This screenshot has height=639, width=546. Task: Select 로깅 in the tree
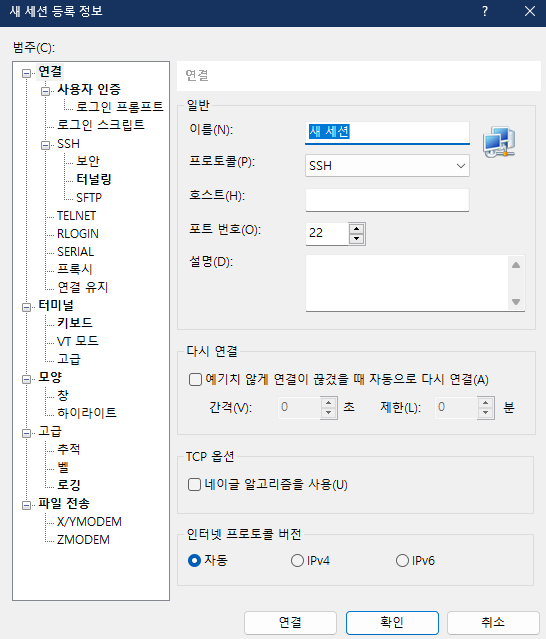(68, 485)
